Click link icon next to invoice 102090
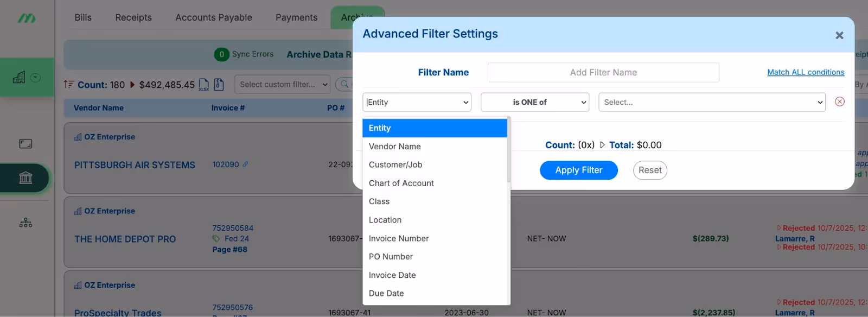868x317 pixels. (245, 164)
